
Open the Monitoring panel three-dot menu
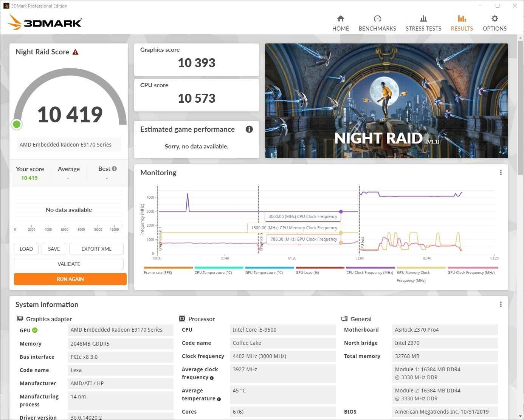501,173
